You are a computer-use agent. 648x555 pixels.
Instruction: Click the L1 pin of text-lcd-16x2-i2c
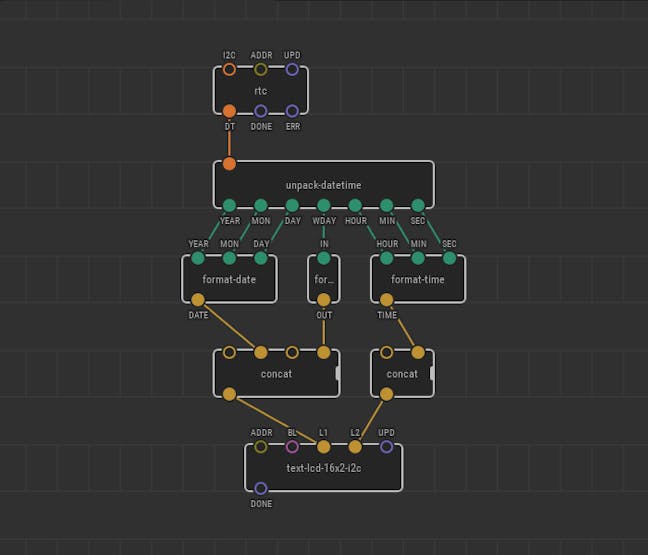[x=324, y=447]
